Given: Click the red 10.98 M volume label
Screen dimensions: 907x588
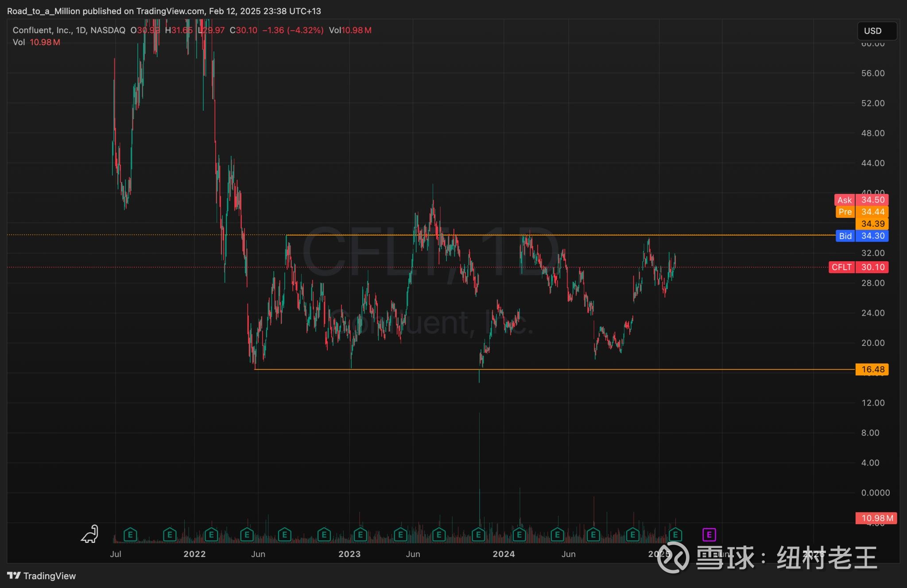Looking at the screenshot, I should coord(876,518).
